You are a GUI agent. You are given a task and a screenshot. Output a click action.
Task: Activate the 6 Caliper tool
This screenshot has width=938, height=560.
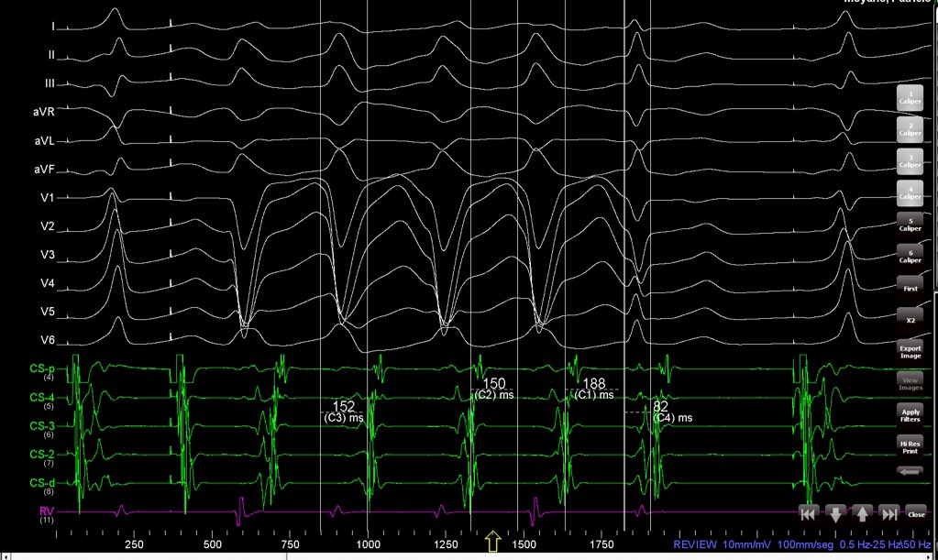(909, 256)
